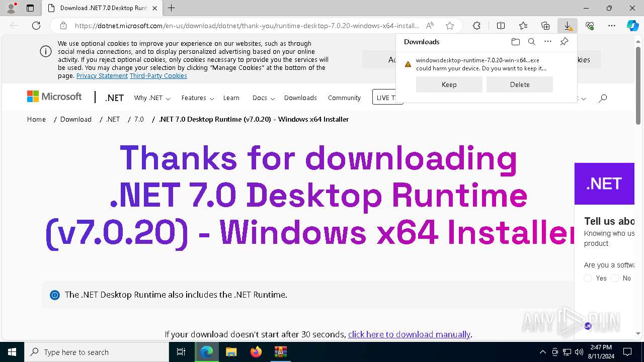Go to Download breadcrumb
Screen dimensions: 644x362
(x=76, y=119)
